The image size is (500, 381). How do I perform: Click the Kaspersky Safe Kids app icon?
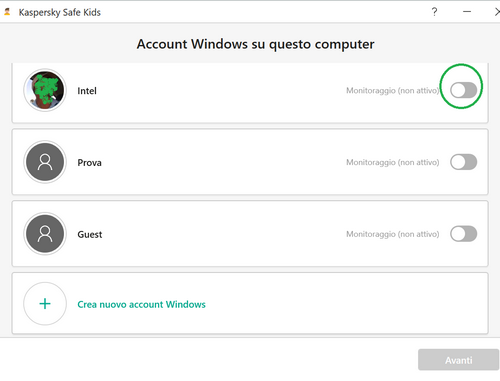point(7,12)
